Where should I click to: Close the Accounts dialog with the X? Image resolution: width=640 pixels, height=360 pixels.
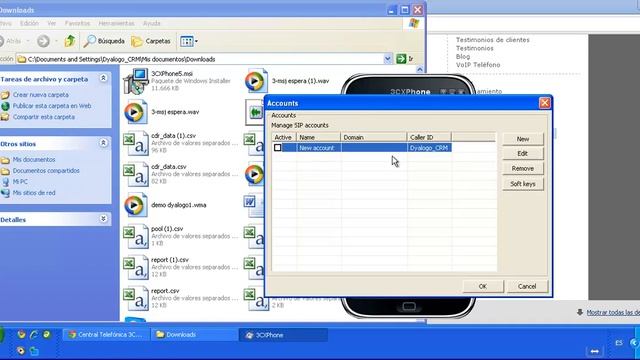point(544,103)
